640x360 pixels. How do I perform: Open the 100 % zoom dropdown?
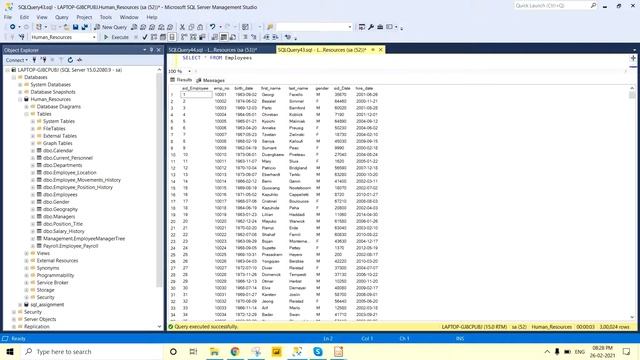(189, 71)
